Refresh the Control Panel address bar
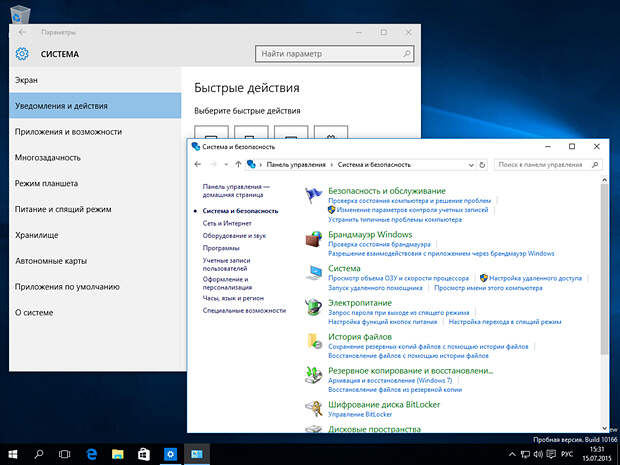The height and width of the screenshot is (465, 620). coord(482,165)
